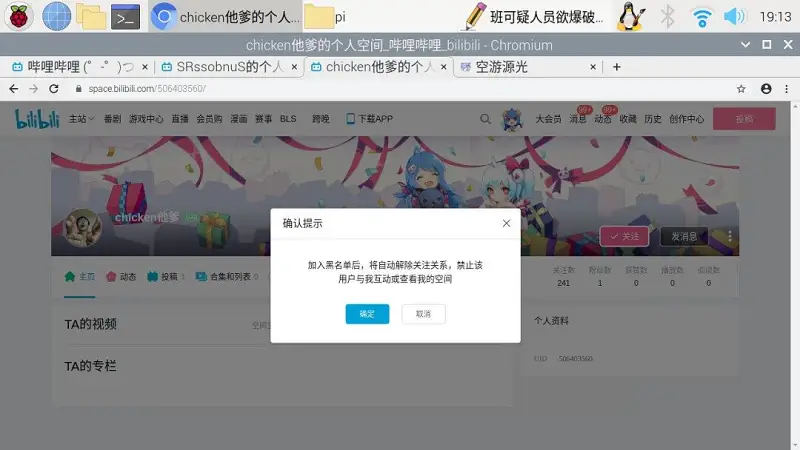This screenshot has width=800, height=450.
Task: Click the page vertical scrollbar
Action: pos(795,276)
